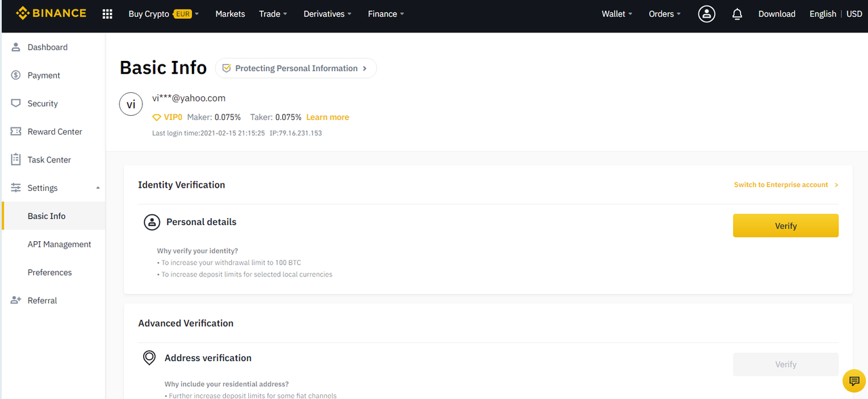This screenshot has width=868, height=399.
Task: Go to Task Center in the sidebar
Action: click(49, 160)
